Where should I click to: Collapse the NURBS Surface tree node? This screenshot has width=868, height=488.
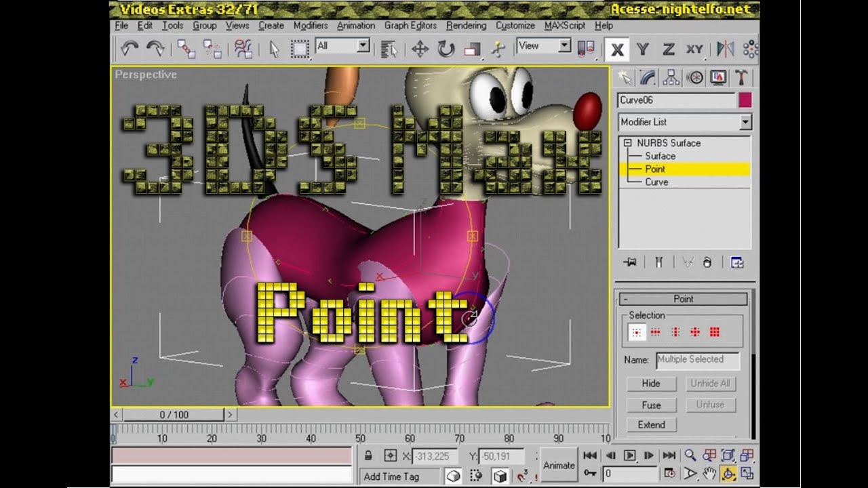coord(627,143)
